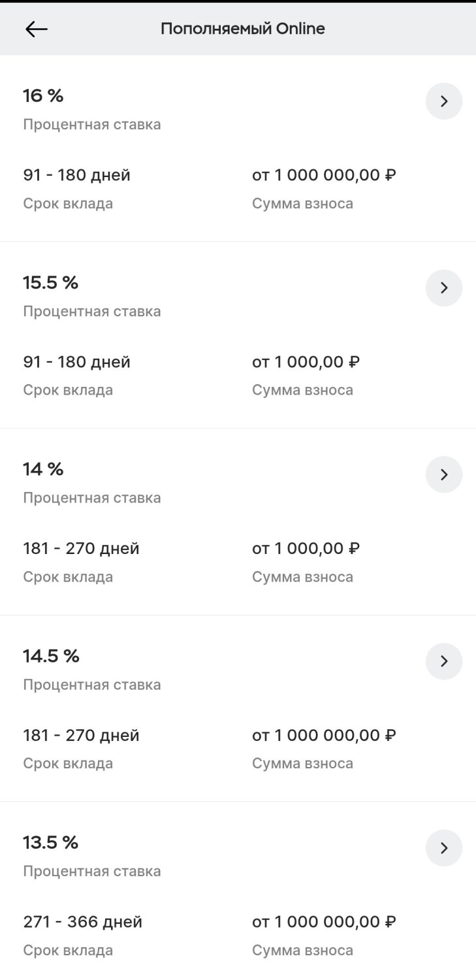
Task: Tap 91 - 180 дней in the 16 % offer
Action: tap(76, 175)
